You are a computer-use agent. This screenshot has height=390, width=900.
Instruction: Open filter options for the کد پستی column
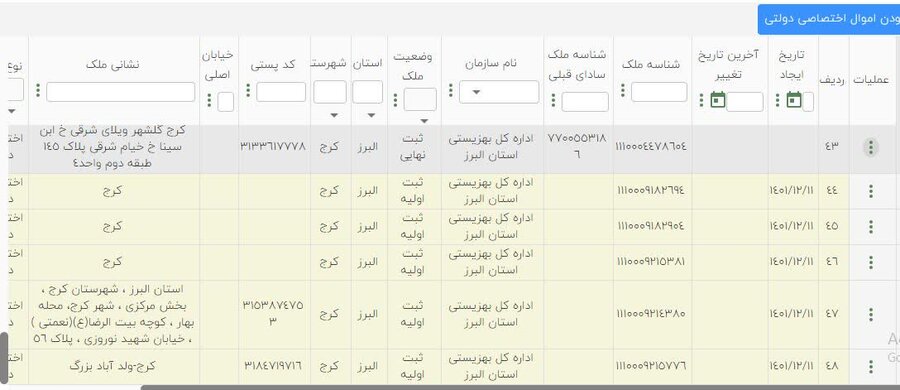(x=248, y=90)
